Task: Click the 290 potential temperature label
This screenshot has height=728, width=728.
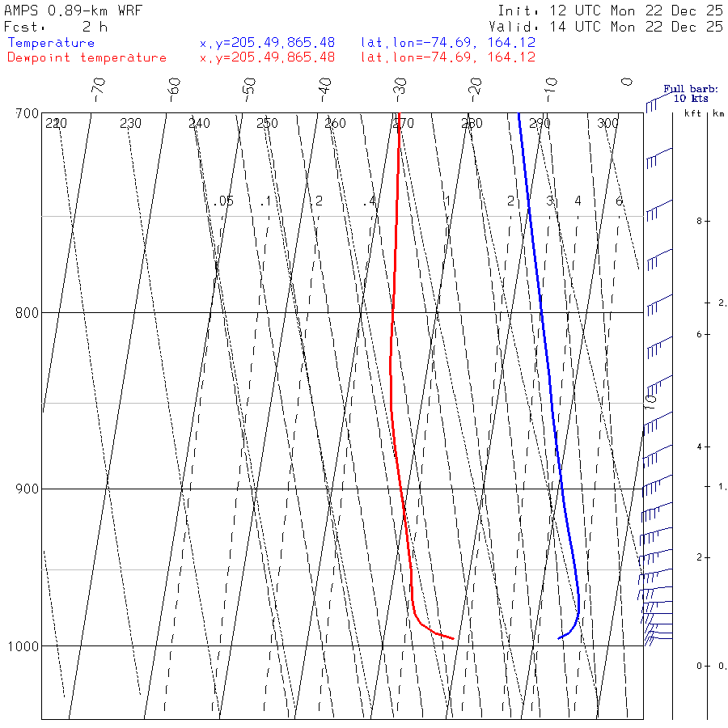Action: click(x=540, y=124)
